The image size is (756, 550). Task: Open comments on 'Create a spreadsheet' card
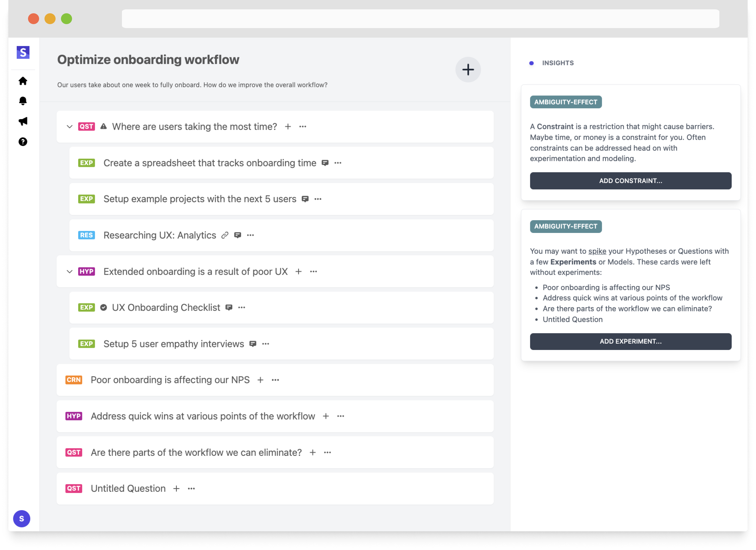[325, 163]
